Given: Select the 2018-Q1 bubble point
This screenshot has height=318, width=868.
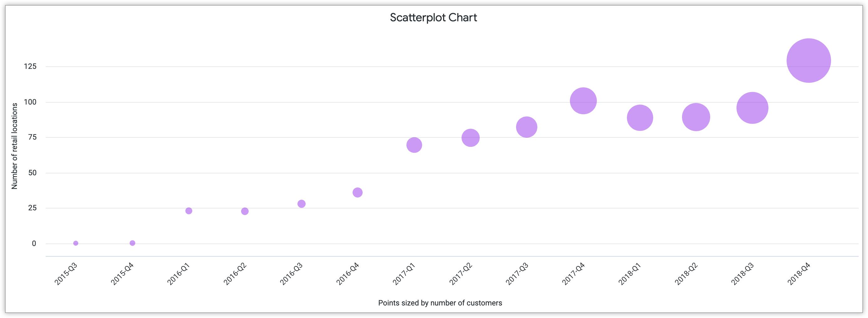Looking at the screenshot, I should [x=639, y=118].
